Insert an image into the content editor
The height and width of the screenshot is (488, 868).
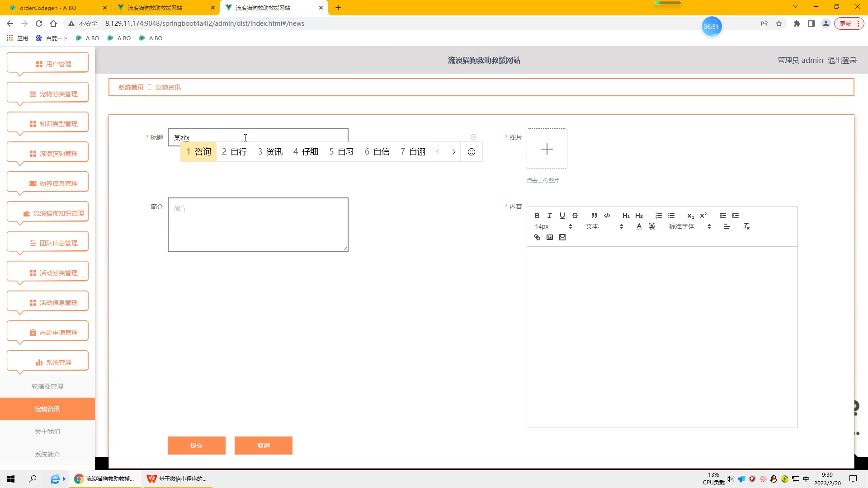point(549,237)
